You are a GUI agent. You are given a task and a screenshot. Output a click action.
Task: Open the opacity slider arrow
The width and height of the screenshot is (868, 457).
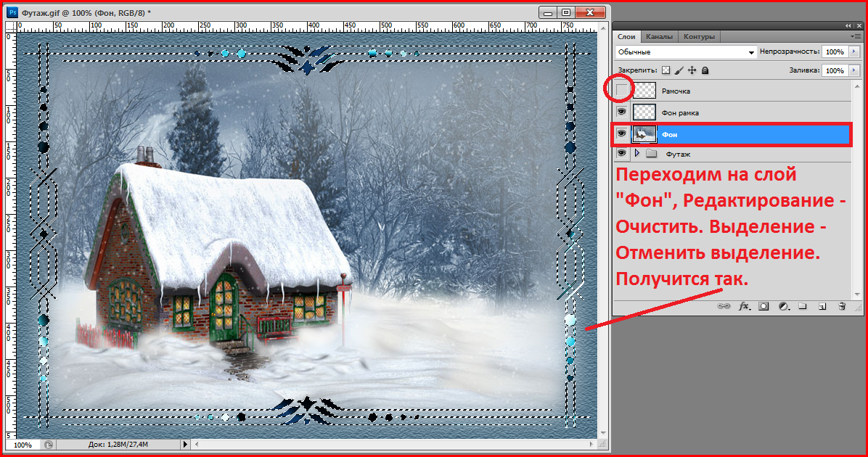tap(854, 52)
